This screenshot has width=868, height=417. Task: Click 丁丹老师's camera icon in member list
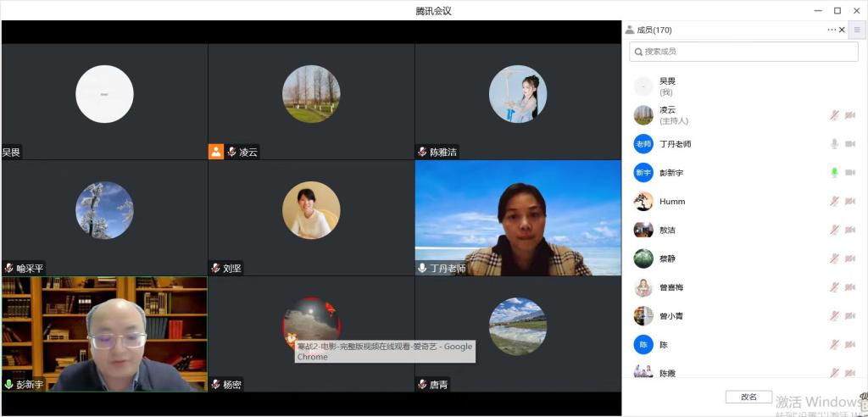pyautogui.click(x=850, y=144)
